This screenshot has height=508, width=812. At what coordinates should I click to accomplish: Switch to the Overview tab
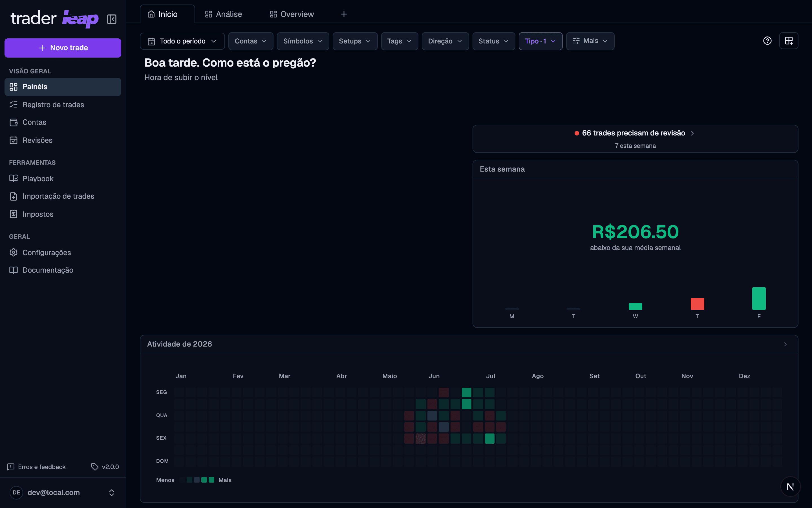(x=292, y=14)
